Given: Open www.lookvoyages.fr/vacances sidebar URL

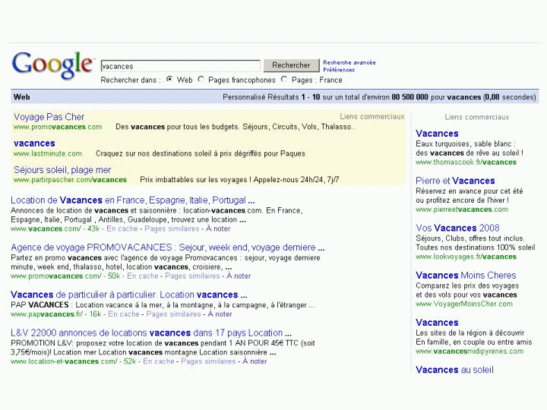Looking at the screenshot, I should pos(466,257).
